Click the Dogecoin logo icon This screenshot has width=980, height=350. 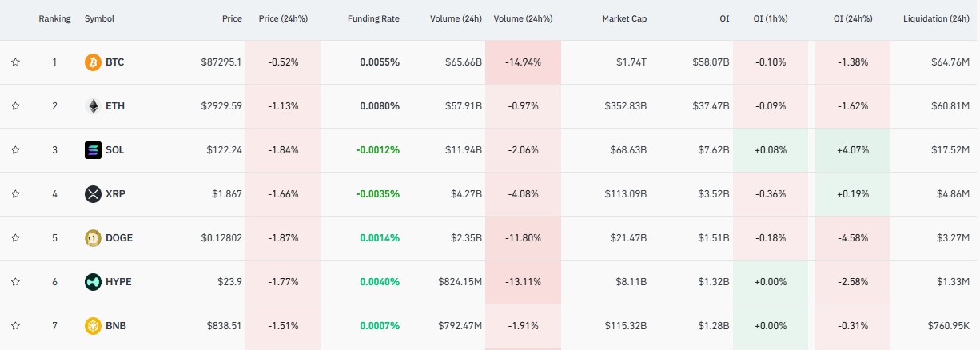(x=93, y=238)
